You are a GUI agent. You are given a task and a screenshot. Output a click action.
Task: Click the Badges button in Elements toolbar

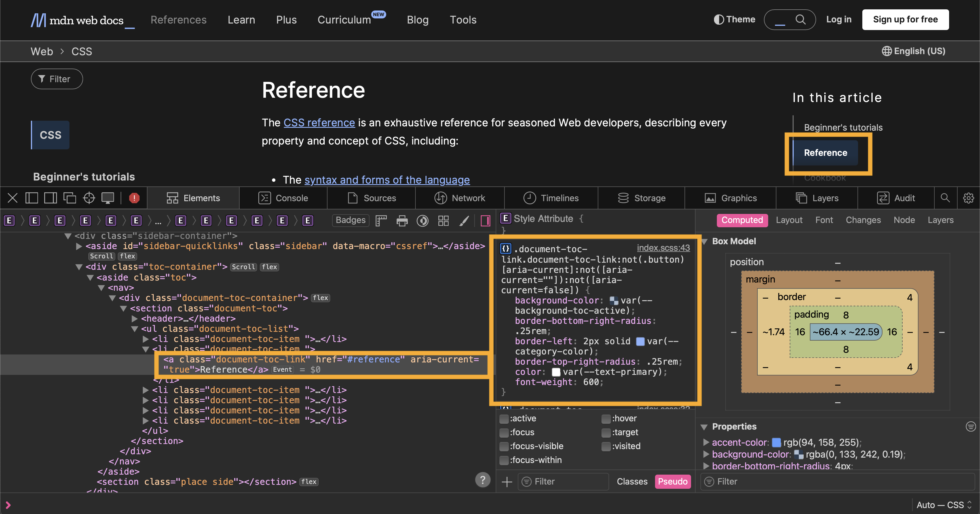350,220
